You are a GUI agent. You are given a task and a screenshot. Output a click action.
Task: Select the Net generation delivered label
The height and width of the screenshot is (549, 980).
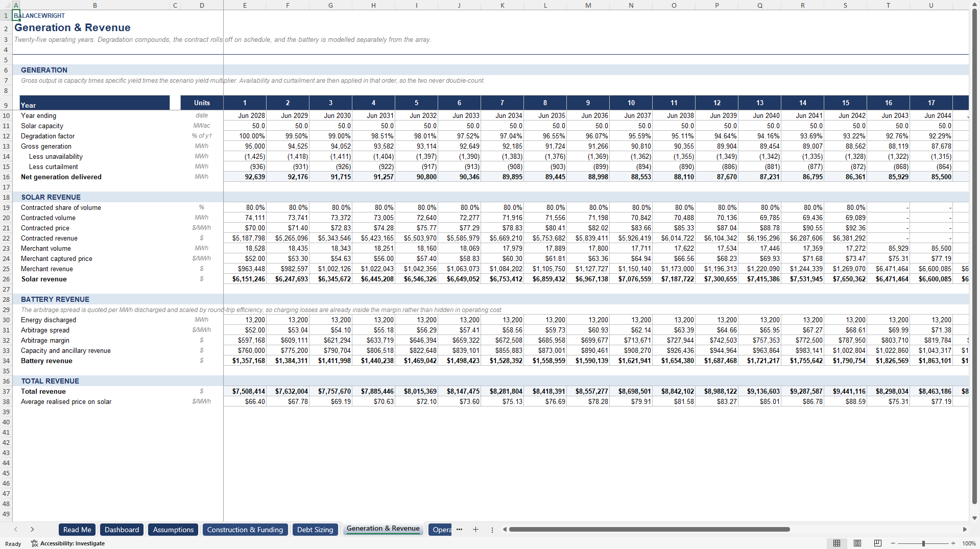coord(61,177)
